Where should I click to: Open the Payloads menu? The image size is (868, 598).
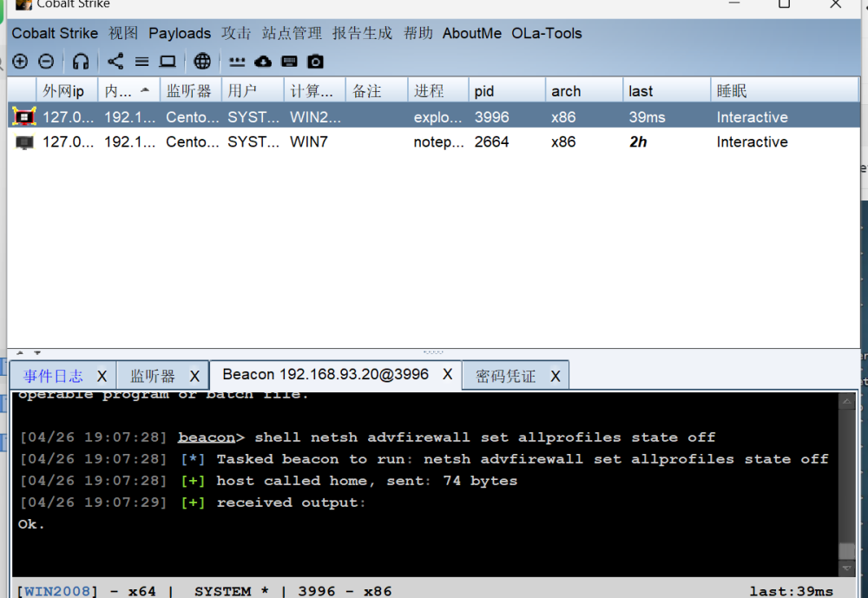click(180, 34)
